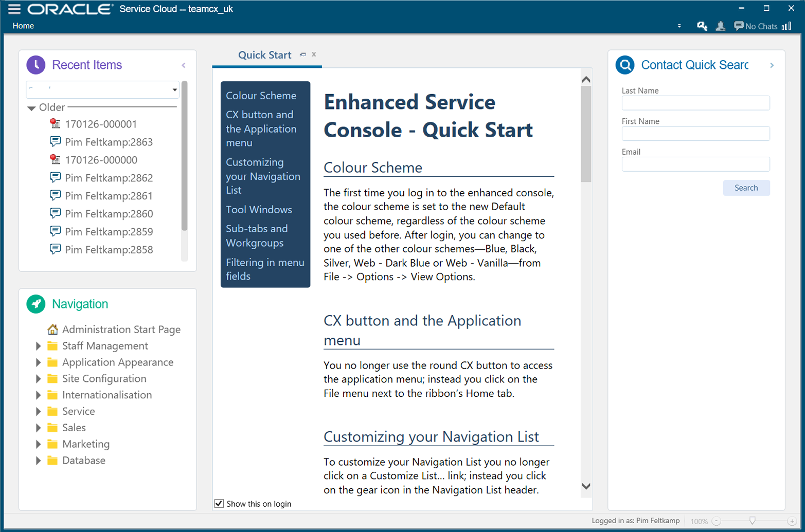
Task: Expand the Sales tree node
Action: tap(39, 428)
